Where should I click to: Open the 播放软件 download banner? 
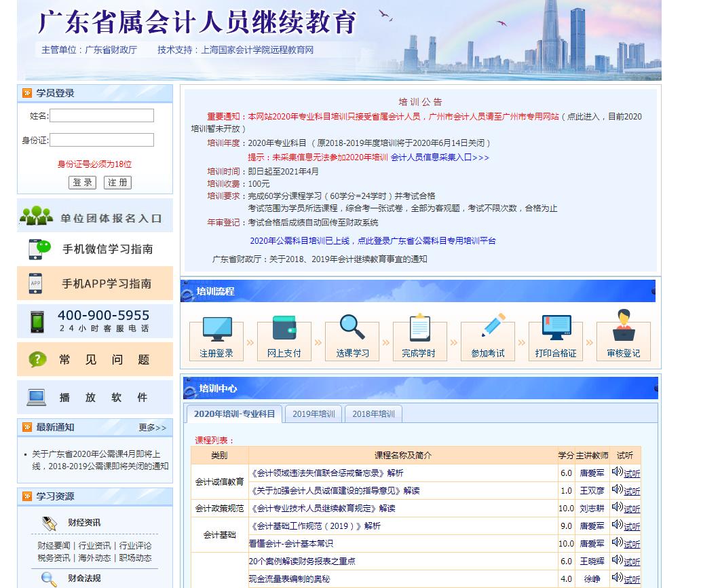tap(95, 397)
